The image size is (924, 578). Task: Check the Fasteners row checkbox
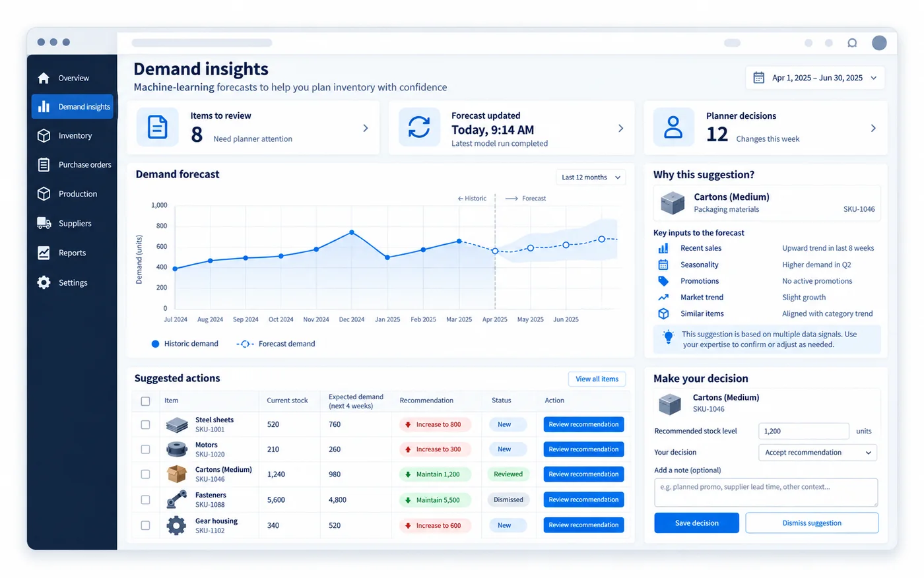pos(146,500)
